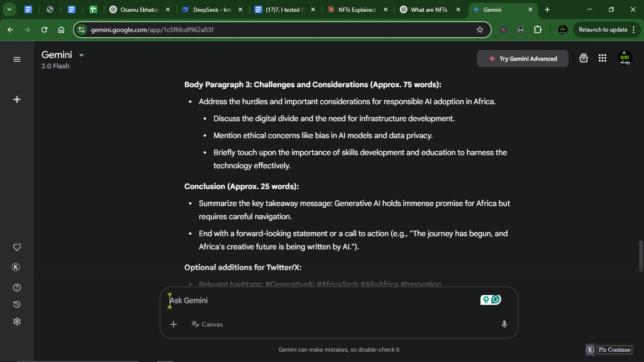This screenshot has width=644, height=362.
Task: Open the Google account avatar
Action: tap(625, 58)
